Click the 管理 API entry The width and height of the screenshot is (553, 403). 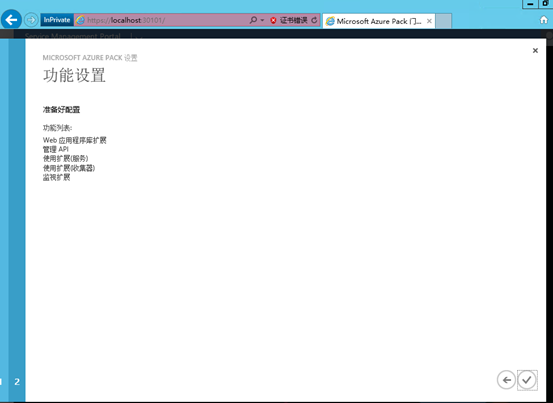(56, 149)
